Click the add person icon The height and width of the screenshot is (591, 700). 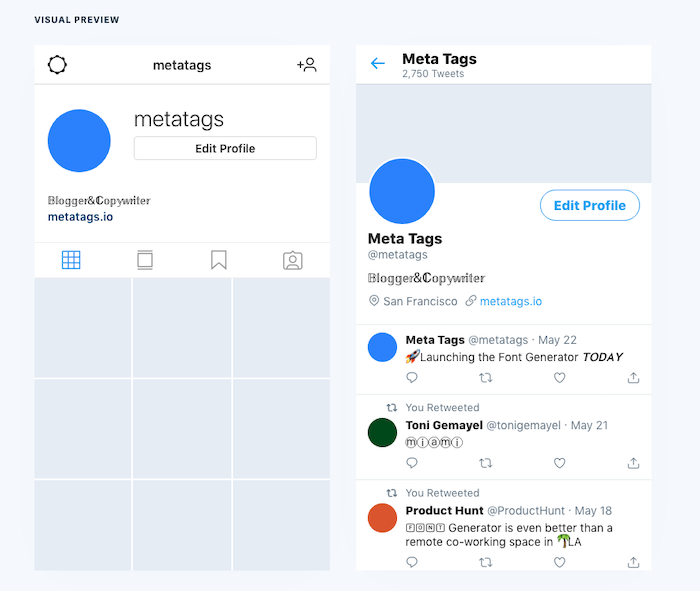[306, 65]
